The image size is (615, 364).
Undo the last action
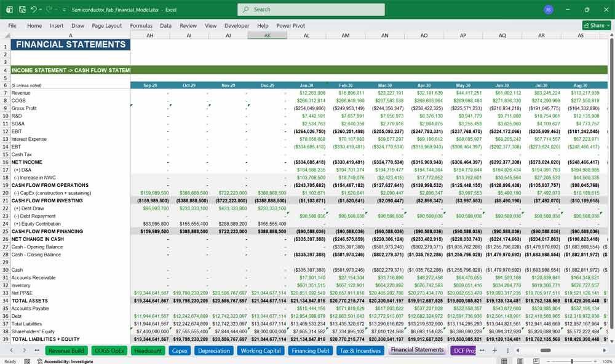33,9
